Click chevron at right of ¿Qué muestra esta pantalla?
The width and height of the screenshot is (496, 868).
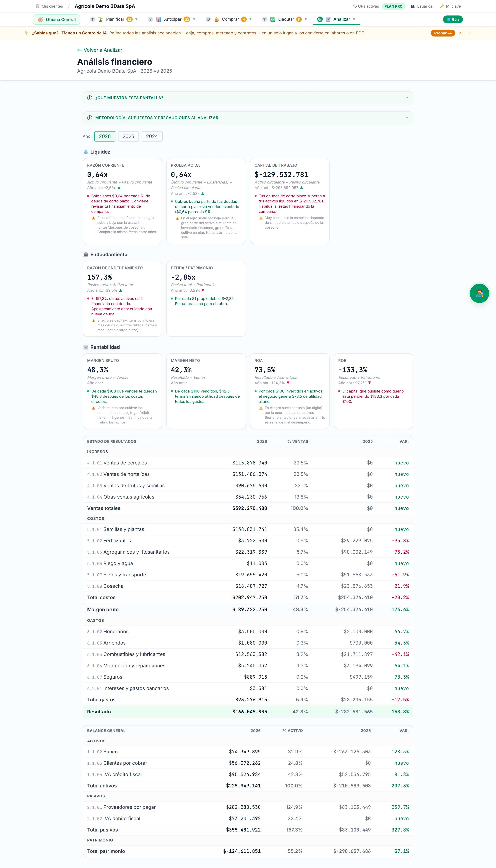pyautogui.click(x=407, y=98)
